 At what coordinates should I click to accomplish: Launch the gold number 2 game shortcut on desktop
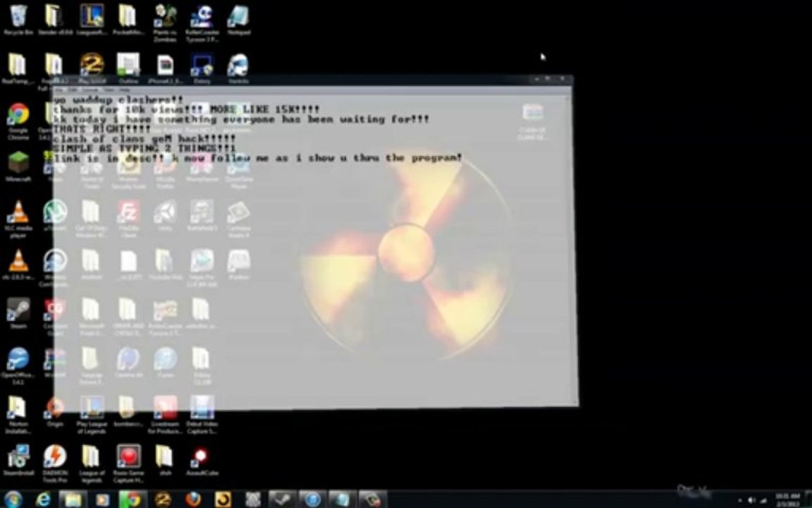[92, 68]
